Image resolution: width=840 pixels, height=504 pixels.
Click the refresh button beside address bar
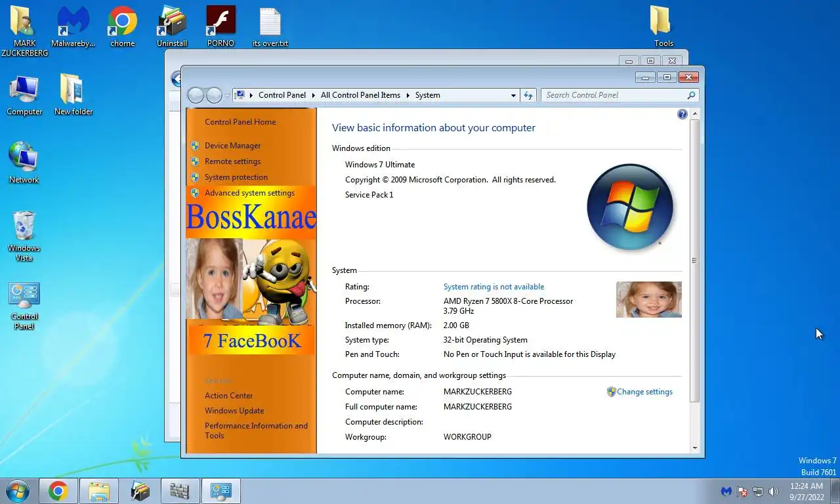click(528, 95)
